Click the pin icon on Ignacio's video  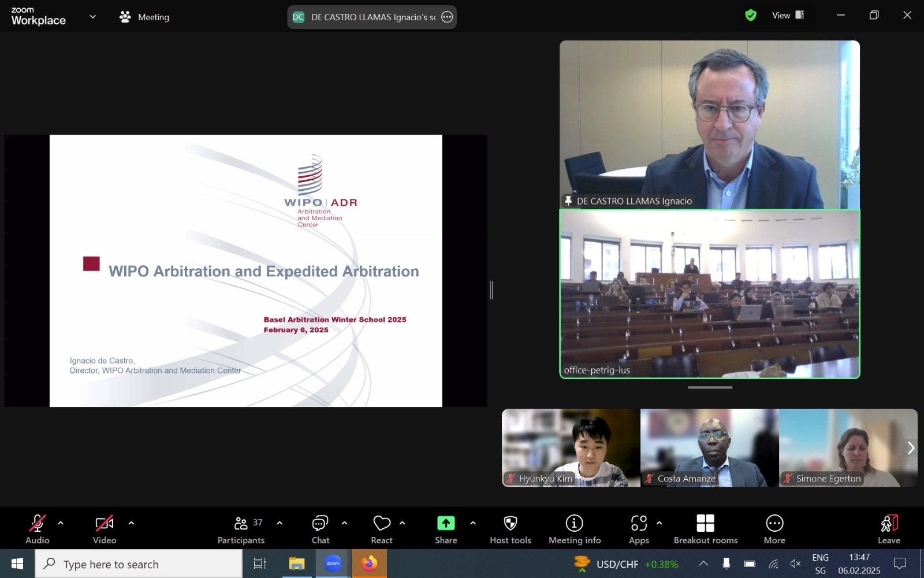point(568,201)
